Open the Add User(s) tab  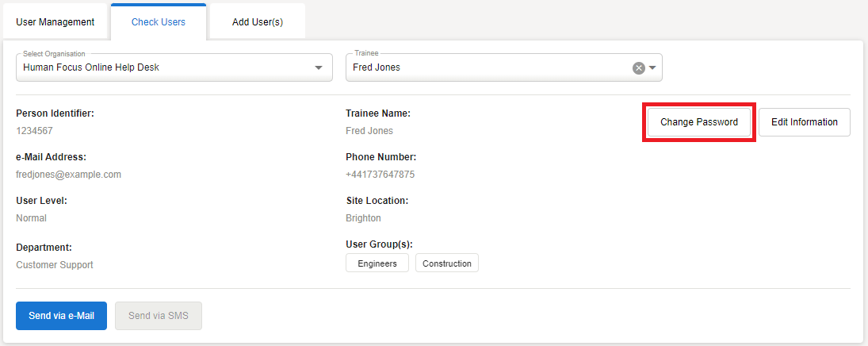coord(258,22)
